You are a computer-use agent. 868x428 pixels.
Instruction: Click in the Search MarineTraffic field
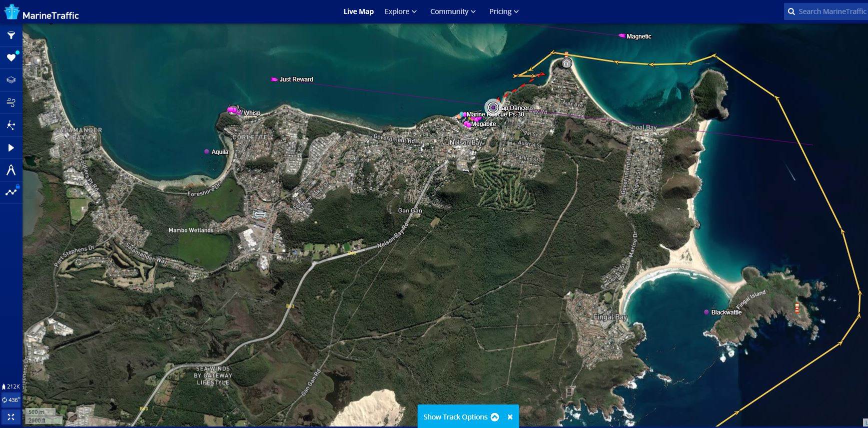pos(830,11)
